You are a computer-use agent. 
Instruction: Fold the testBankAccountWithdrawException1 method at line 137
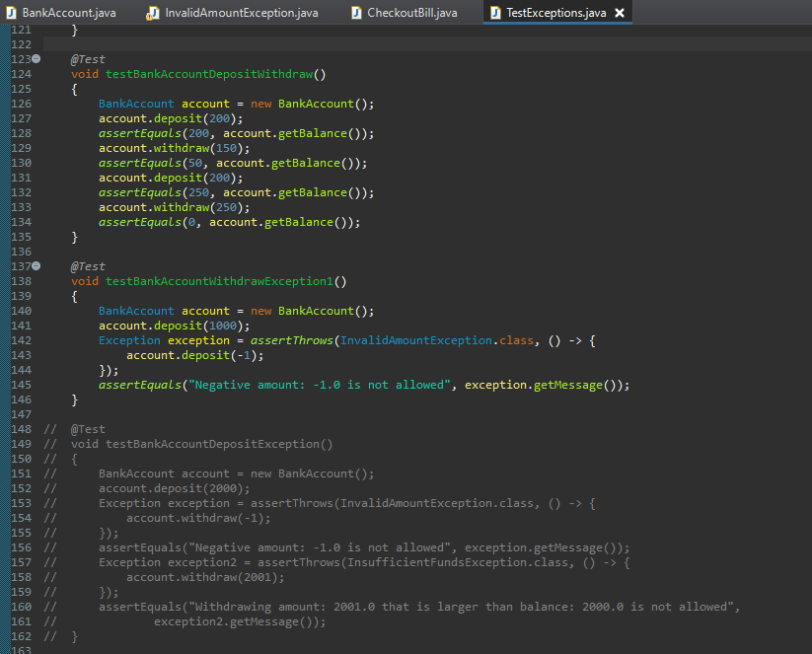(37, 266)
